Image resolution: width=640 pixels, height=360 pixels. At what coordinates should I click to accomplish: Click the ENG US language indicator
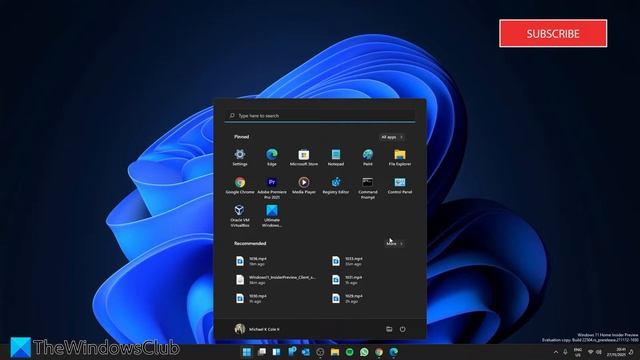point(578,352)
